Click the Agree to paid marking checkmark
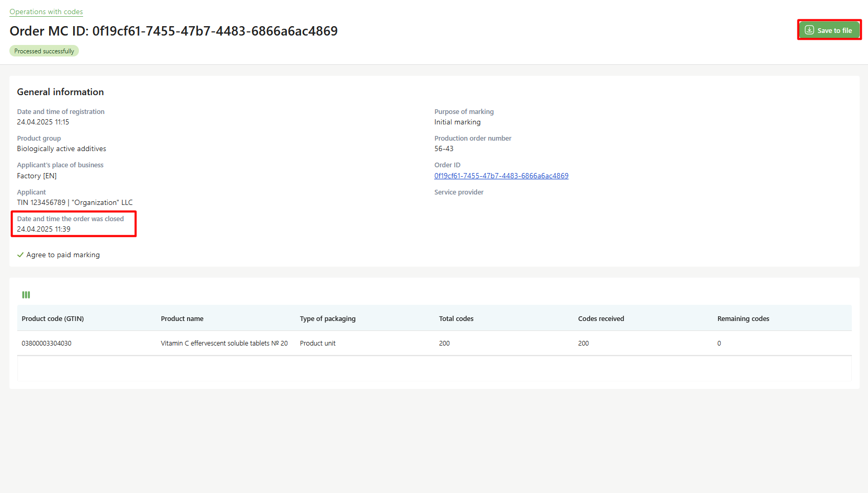Image resolution: width=868 pixels, height=493 pixels. click(x=20, y=255)
